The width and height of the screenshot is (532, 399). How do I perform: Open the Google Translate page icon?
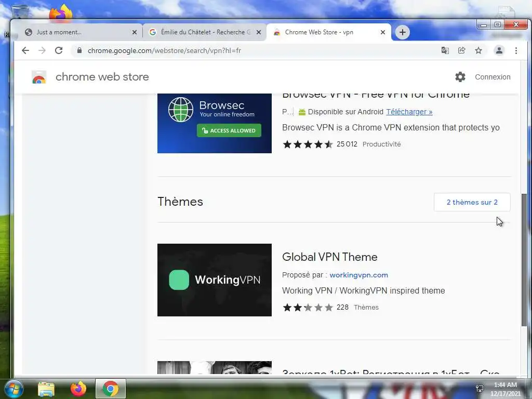tap(445, 50)
